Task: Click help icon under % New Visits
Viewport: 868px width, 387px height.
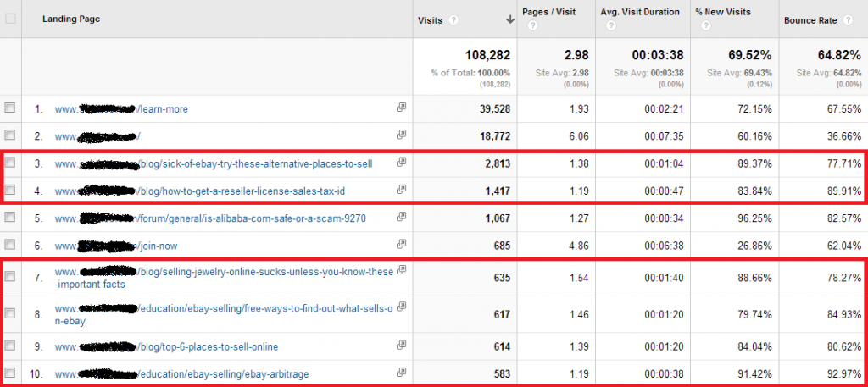Action: [x=705, y=26]
